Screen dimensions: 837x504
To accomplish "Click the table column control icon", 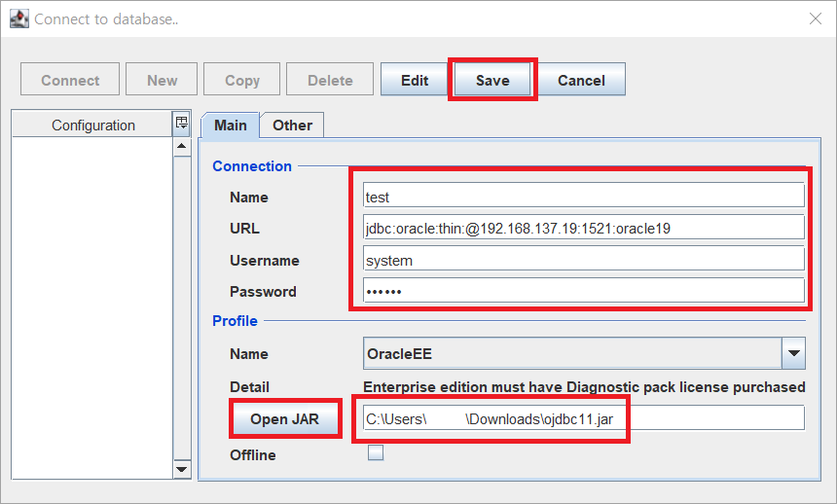I will point(181,124).
